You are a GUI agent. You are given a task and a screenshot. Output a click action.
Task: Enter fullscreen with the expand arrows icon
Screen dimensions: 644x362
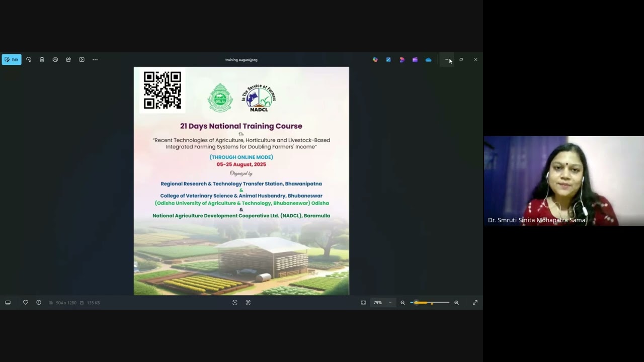tap(475, 303)
